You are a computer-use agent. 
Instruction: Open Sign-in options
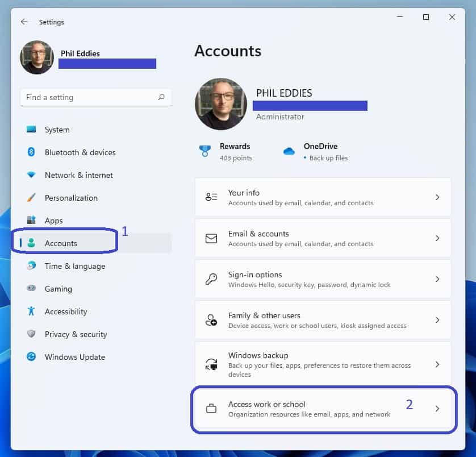coord(323,279)
